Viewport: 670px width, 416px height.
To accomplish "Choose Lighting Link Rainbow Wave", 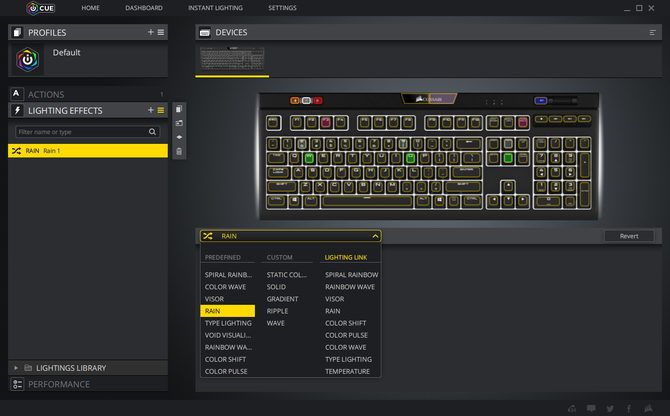I will tap(350, 287).
